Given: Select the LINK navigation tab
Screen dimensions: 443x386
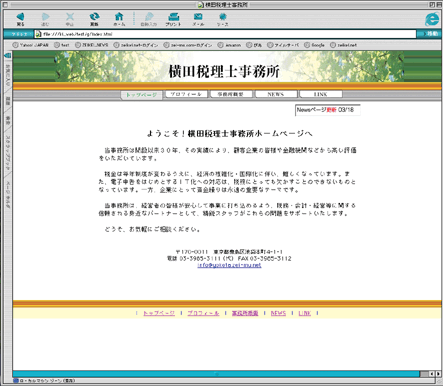Looking at the screenshot, I should click(x=321, y=94).
